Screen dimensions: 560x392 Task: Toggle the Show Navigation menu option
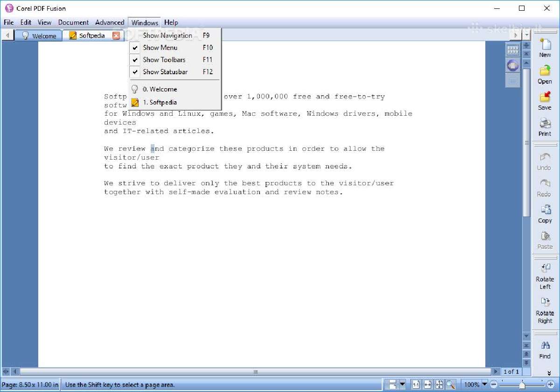[175, 35]
